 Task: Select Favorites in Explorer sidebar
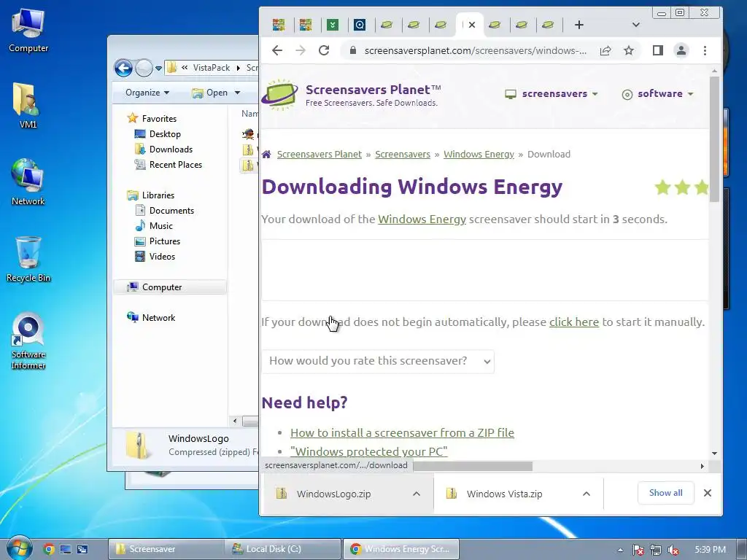(159, 119)
